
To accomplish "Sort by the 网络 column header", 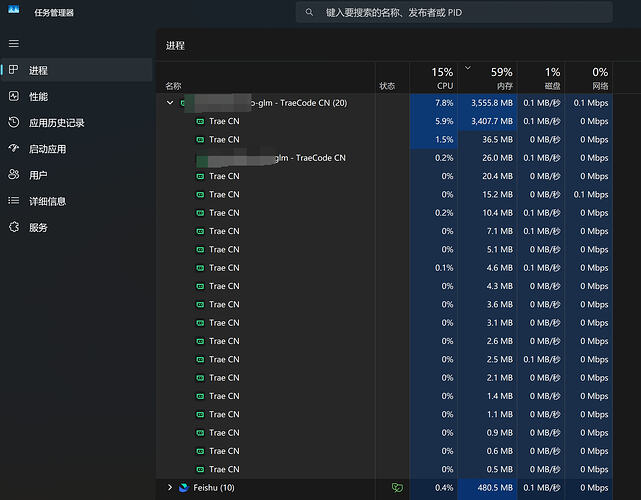I will 589,78.
